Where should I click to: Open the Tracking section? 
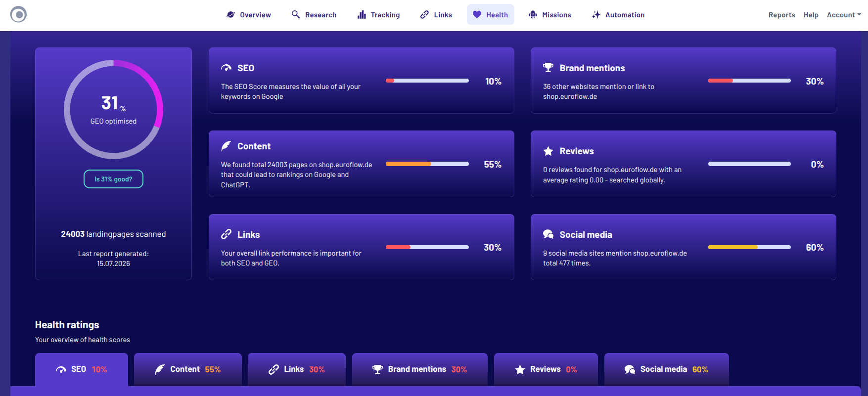(x=379, y=15)
